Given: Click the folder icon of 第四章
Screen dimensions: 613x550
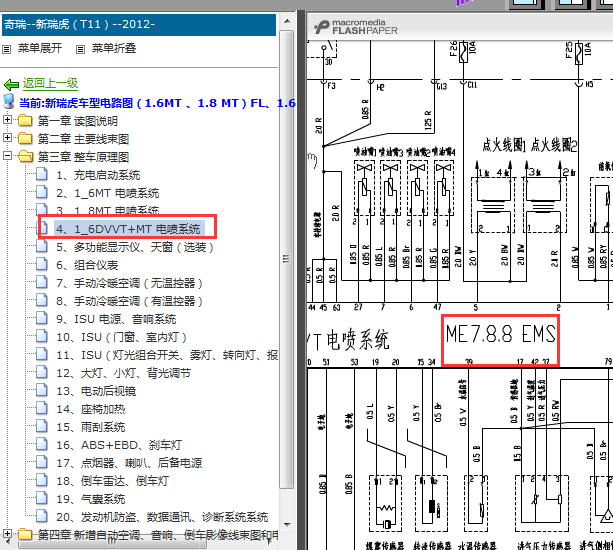Looking at the screenshot, I should (25, 534).
